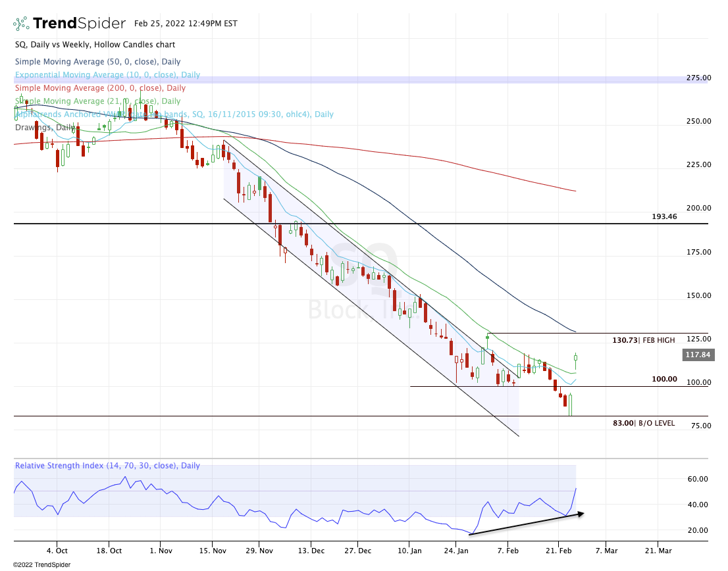Click the '130.73 | FEB HIGH' label
Image resolution: width=728 pixels, height=571 pixels.
(644, 340)
